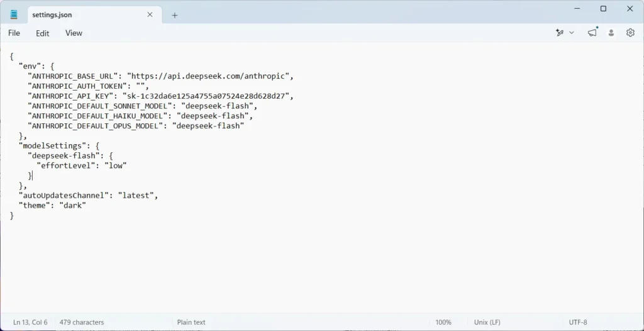The height and width of the screenshot is (331, 644).
Task: Click the api.deepseek.com URL value
Action: pyautogui.click(x=208, y=76)
